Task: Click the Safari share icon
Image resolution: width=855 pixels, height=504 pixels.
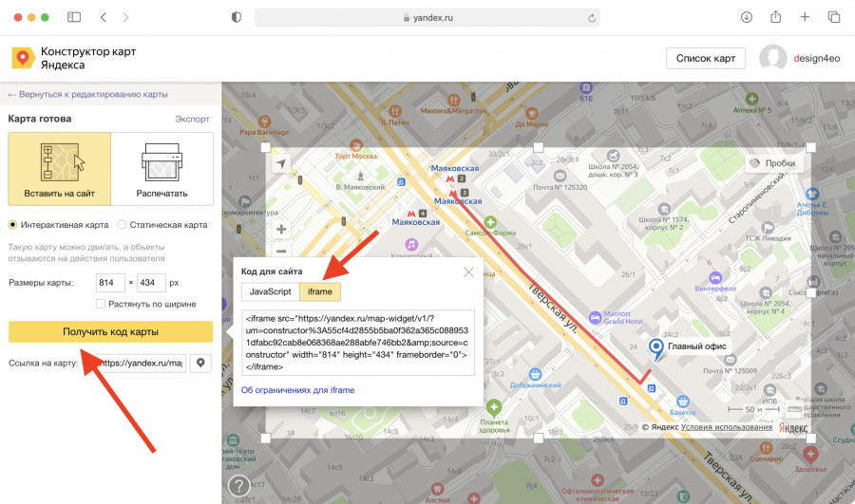Action: pos(775,17)
